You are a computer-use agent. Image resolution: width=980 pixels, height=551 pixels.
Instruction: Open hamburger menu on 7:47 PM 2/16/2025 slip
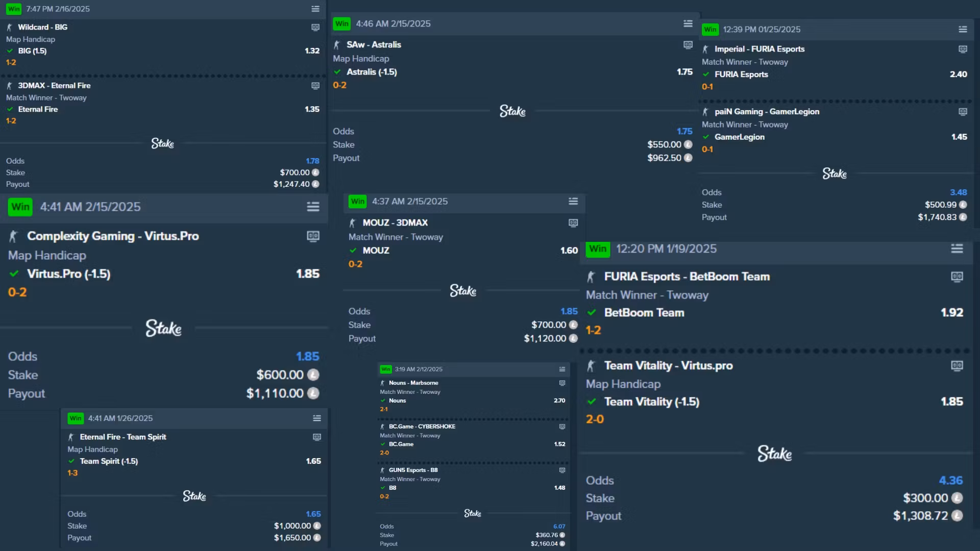315,9
